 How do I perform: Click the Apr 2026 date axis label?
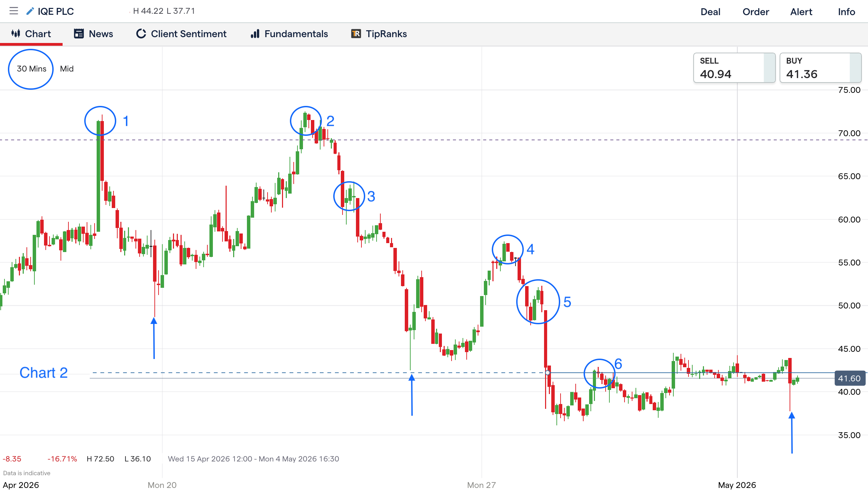pyautogui.click(x=21, y=485)
